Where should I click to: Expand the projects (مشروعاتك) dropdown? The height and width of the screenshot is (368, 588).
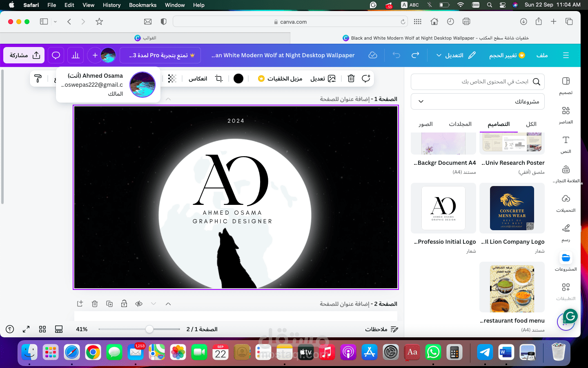pyautogui.click(x=478, y=101)
